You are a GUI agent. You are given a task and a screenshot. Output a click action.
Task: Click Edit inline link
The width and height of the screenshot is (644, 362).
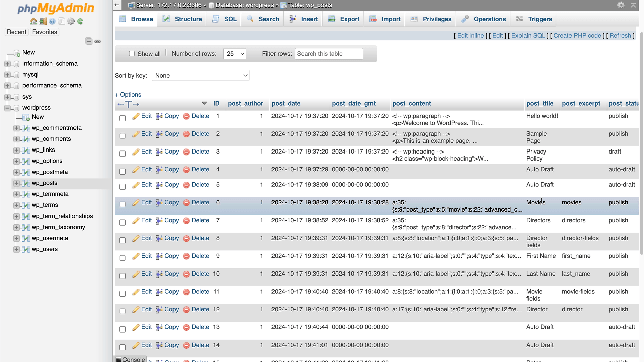pos(470,36)
